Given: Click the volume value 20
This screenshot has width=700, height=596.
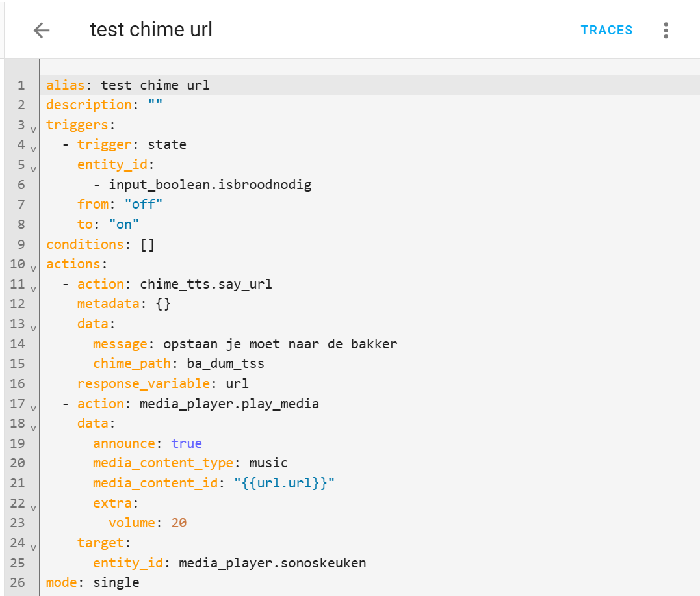Looking at the screenshot, I should pos(179,523).
